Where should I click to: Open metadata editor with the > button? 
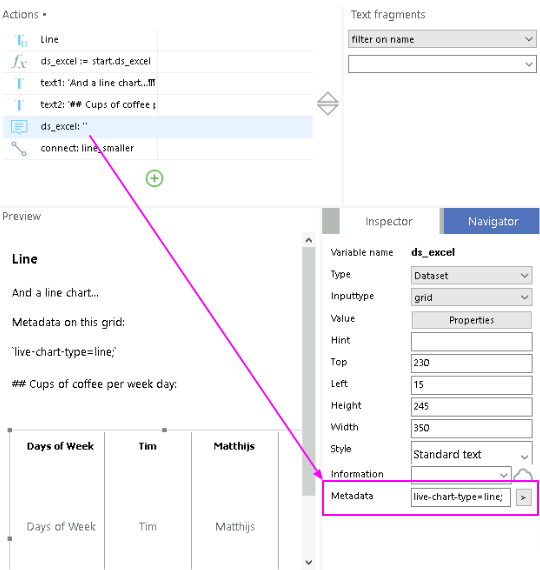524,497
